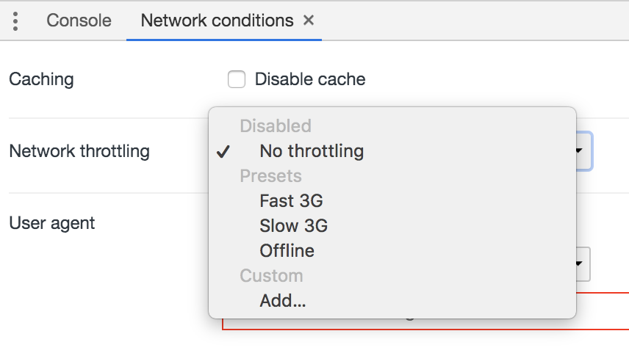Click the Disable cache label text
Screen dimensions: 629x364
point(309,79)
